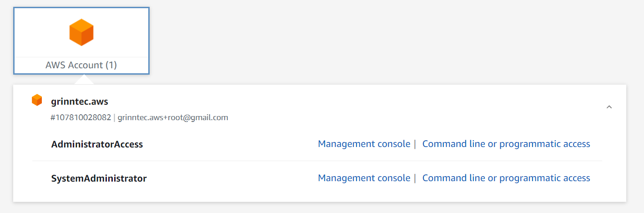The height and width of the screenshot is (213, 644).
Task: Click the pipe separator in AdministratorAccess row
Action: (x=415, y=144)
